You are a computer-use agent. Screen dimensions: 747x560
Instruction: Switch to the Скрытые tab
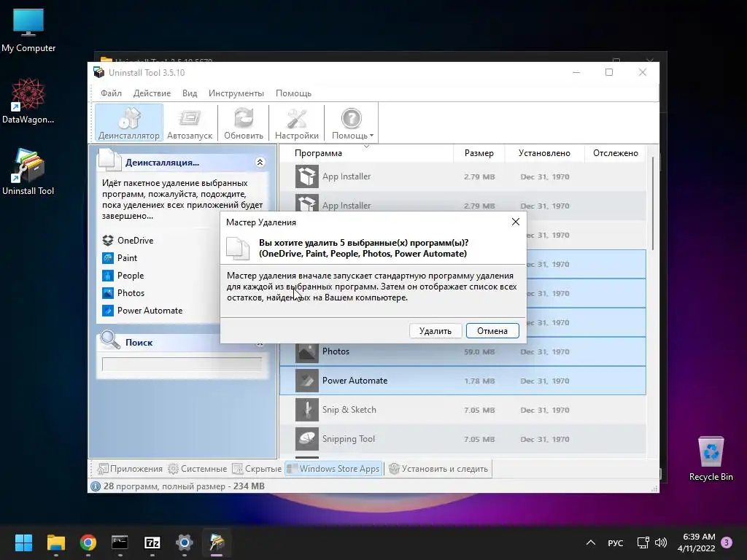click(x=257, y=469)
